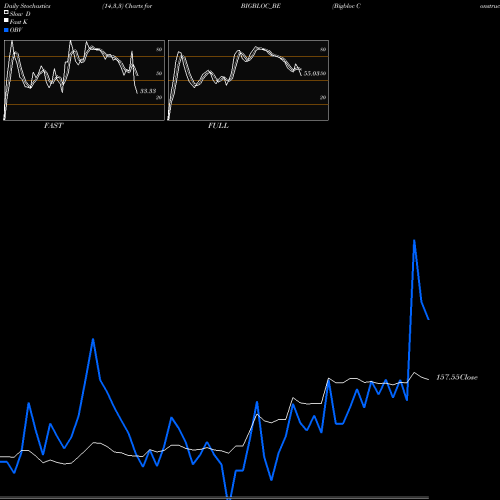Click the 80 level label in FAST chart
The height and width of the screenshot is (500, 500).
[x=159, y=49]
